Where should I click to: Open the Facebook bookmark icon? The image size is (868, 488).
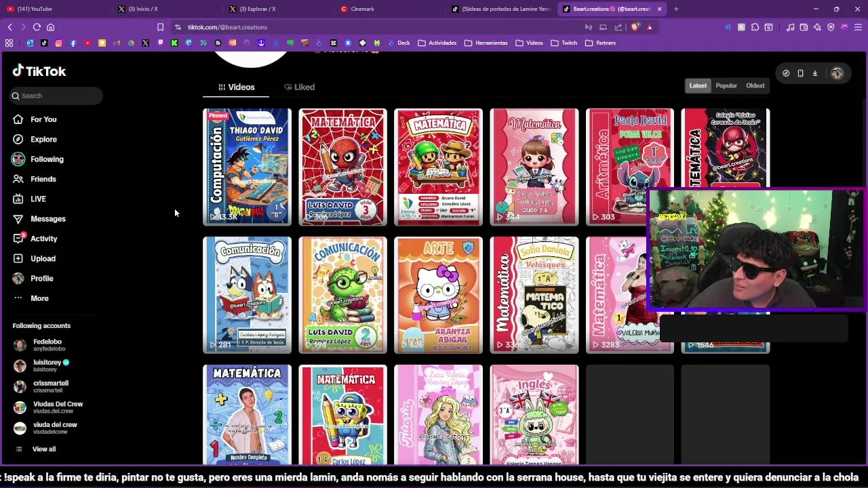point(73,43)
